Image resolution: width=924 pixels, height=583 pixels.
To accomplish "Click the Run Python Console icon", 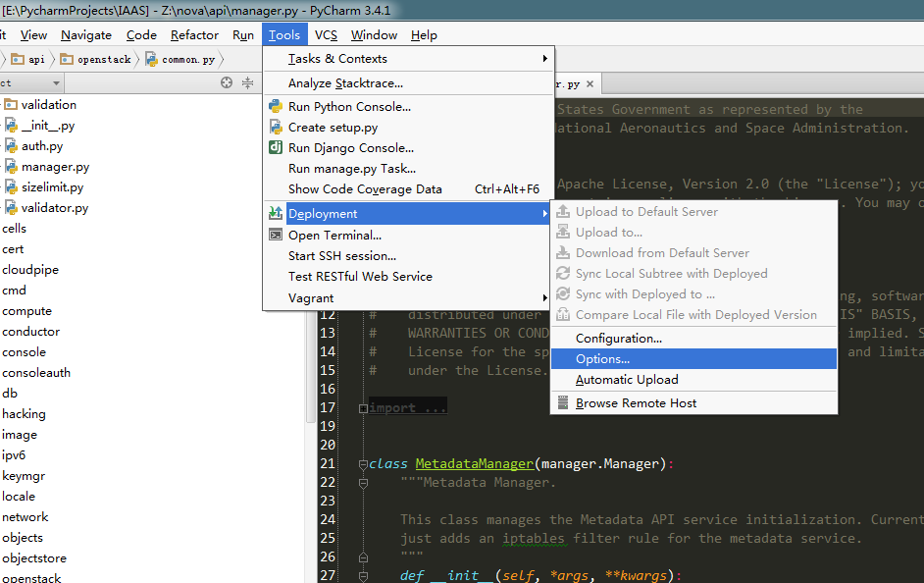I will pos(276,106).
